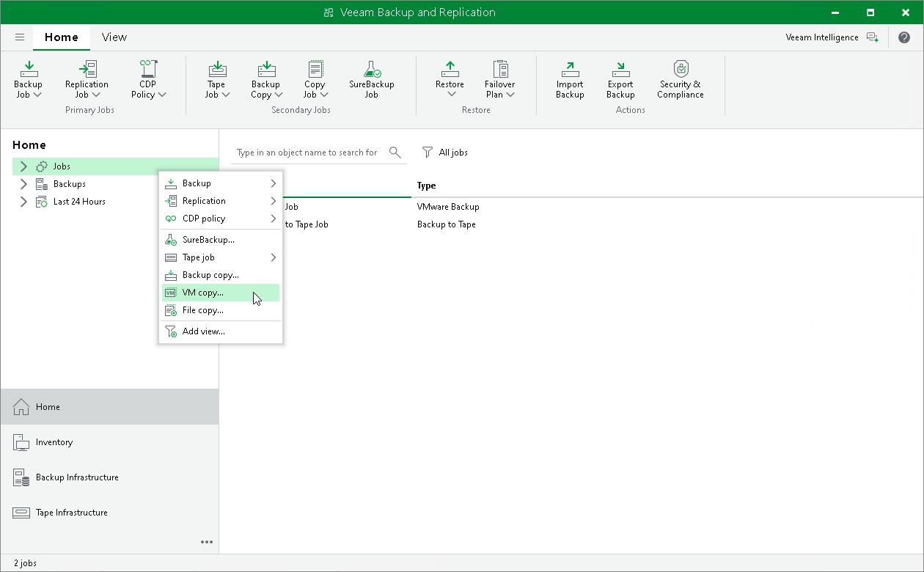Click the 2 jobs status bar text
Screen dimensions: 924x572
click(x=25, y=563)
